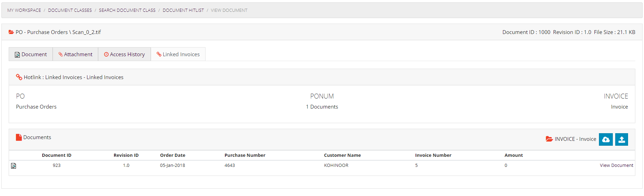The image size is (644, 196).
Task: Click red folder icon beside INVOICE - Invoice
Action: (x=549, y=139)
